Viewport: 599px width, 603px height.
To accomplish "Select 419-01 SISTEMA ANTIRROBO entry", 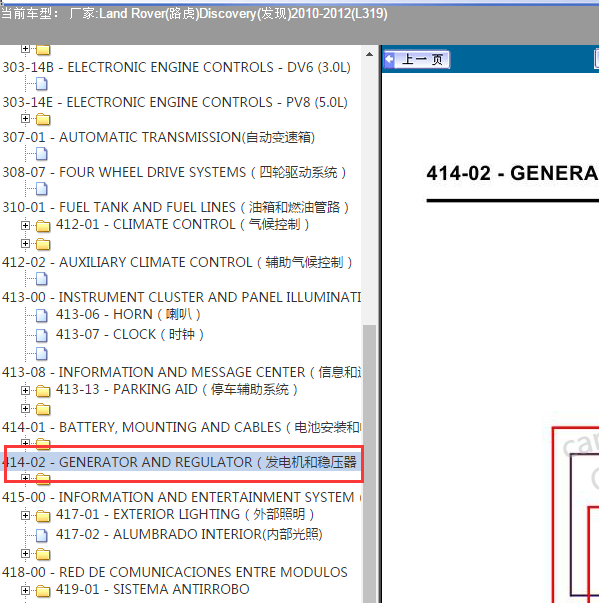I will (x=153, y=589).
